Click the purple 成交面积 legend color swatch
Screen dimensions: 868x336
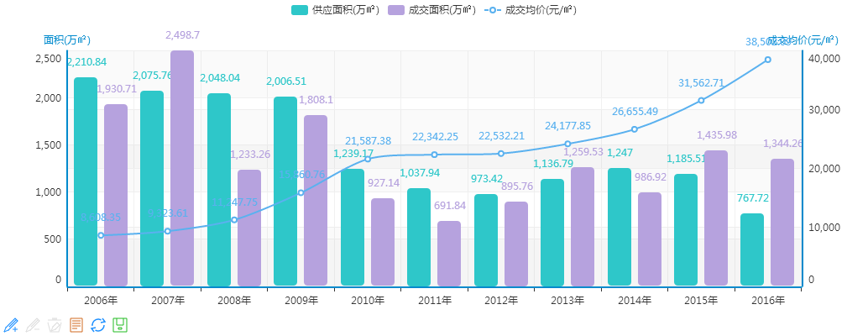[397, 10]
